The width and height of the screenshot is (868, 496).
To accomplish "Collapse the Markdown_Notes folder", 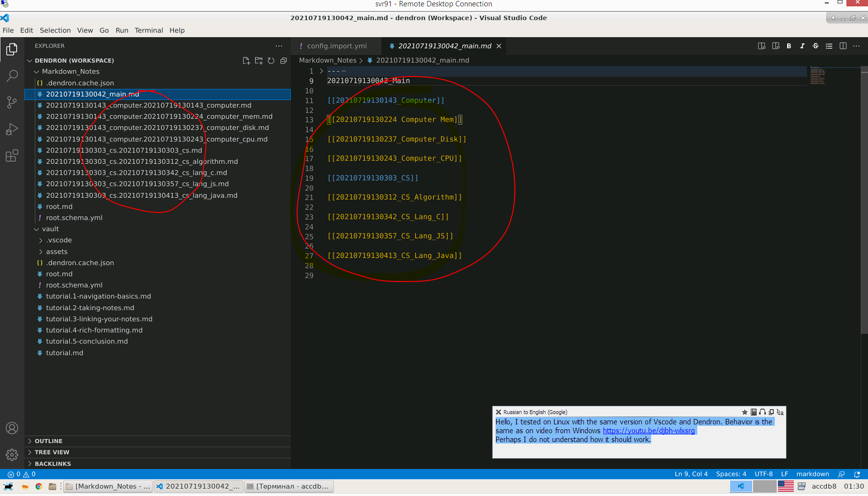I will [37, 71].
